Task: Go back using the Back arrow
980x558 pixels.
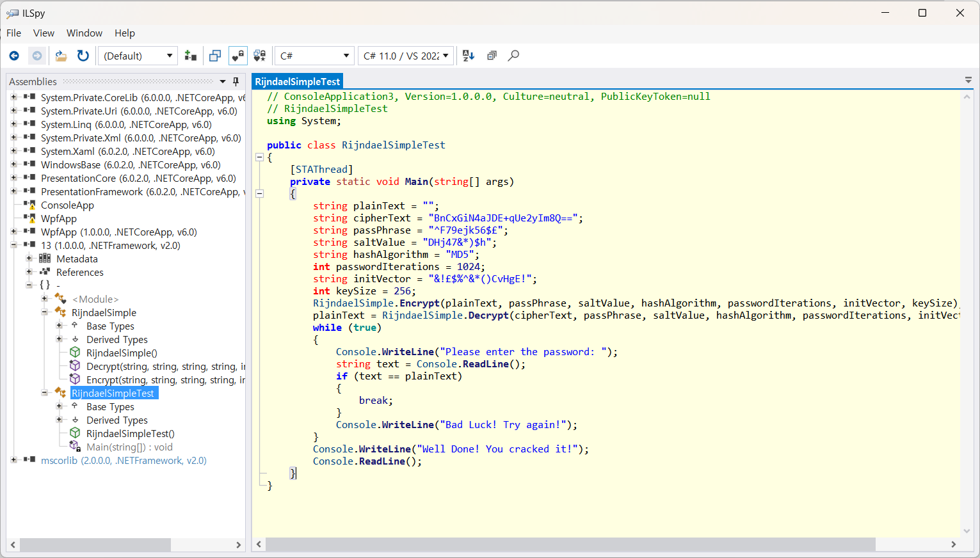Action: point(14,56)
